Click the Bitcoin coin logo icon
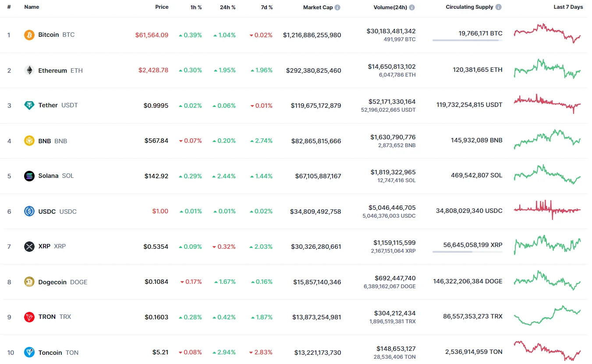This screenshot has width=592, height=364. point(29,35)
